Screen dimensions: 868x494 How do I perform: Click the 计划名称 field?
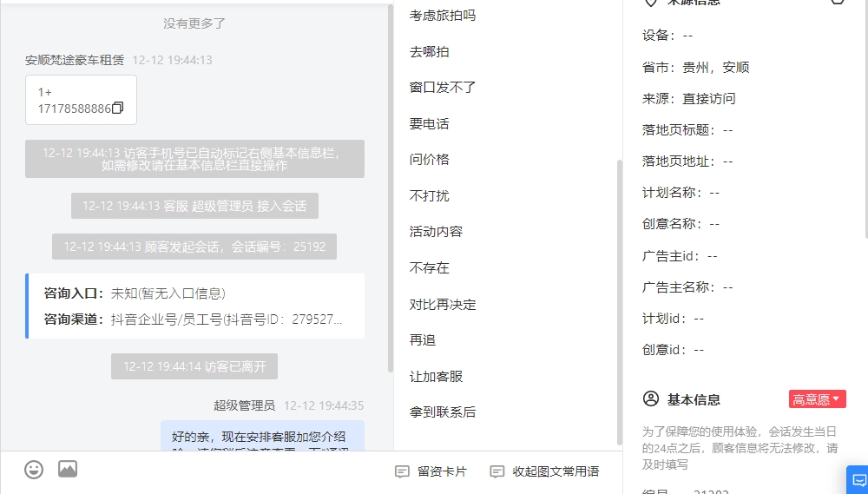point(681,193)
